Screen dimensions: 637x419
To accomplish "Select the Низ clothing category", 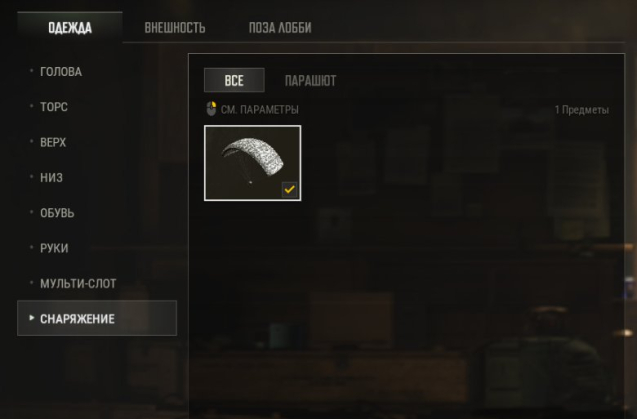I will (x=51, y=178).
